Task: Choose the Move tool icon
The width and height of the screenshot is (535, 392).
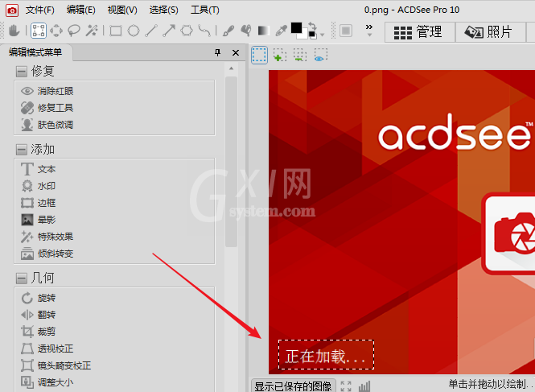Action: (56, 31)
